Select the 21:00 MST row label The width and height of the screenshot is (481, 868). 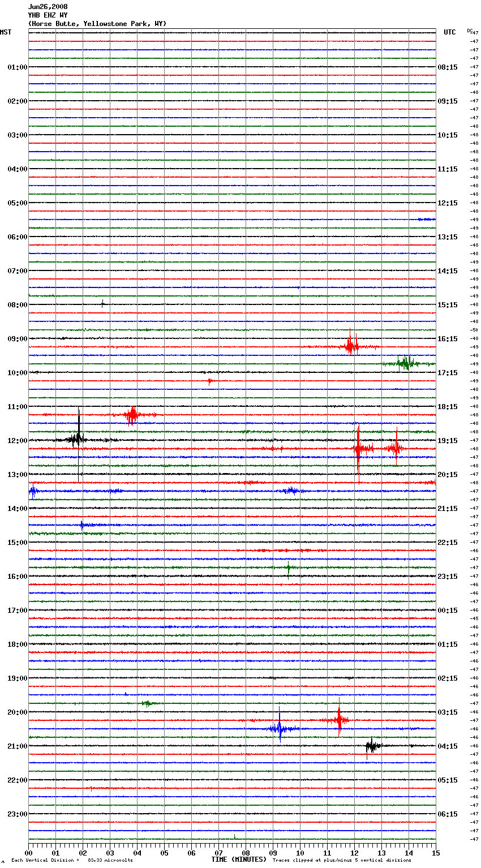[17, 746]
